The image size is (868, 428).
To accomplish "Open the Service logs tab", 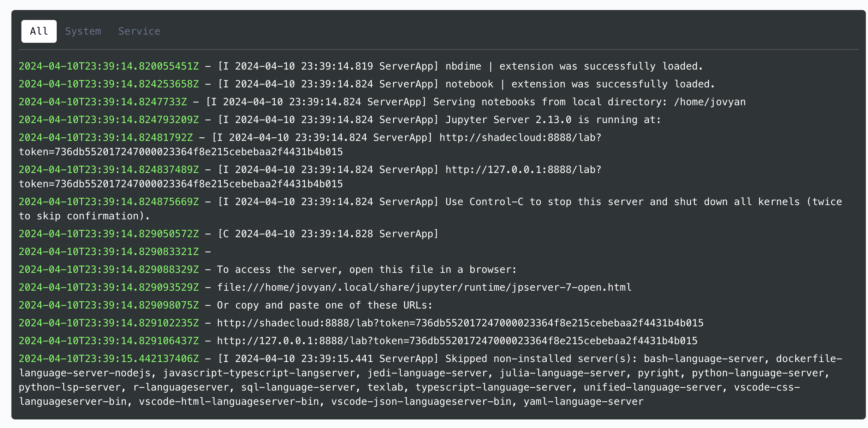I will click(x=139, y=31).
